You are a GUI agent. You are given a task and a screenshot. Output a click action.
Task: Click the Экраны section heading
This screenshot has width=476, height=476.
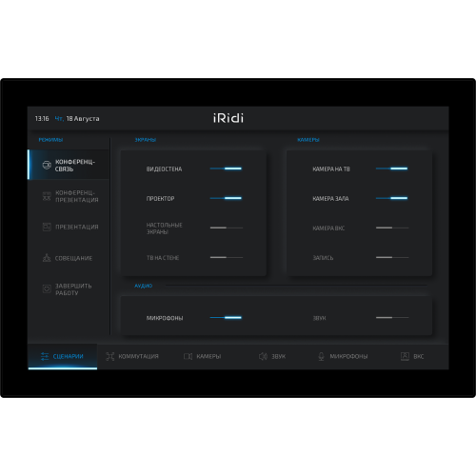pyautogui.click(x=146, y=140)
